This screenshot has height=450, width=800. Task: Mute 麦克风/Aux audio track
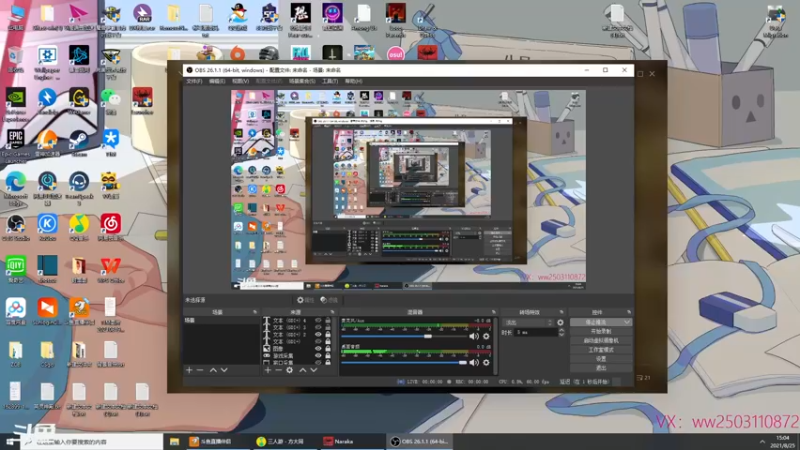click(x=474, y=336)
